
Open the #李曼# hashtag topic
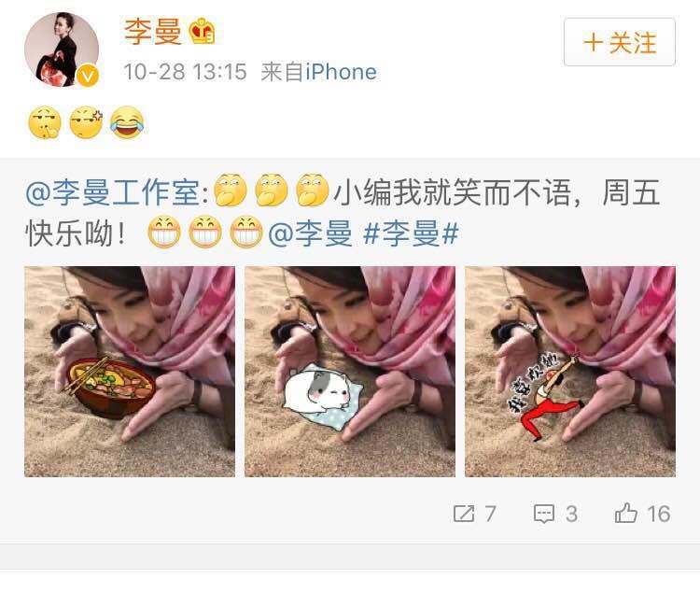point(412,233)
